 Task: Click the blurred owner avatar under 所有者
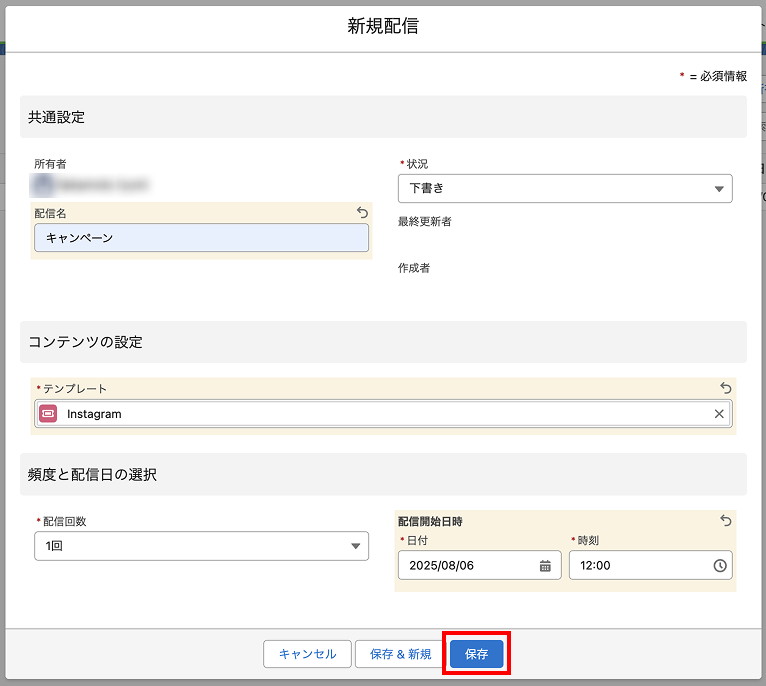coord(44,184)
